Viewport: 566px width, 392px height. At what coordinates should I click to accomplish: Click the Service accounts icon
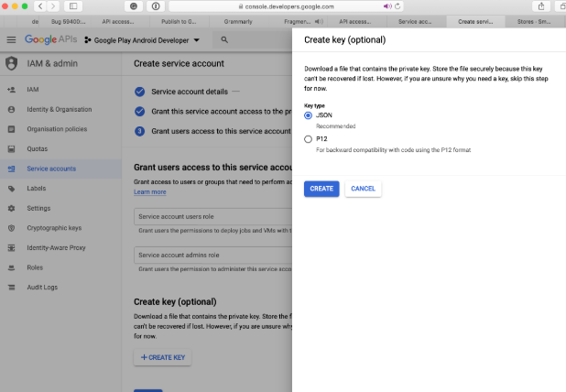tap(12, 169)
